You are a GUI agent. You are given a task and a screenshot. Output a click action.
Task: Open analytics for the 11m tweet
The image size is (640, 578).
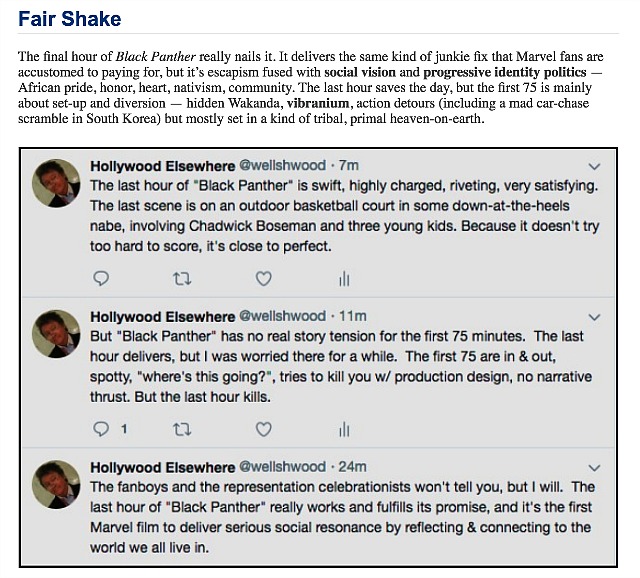point(344,429)
